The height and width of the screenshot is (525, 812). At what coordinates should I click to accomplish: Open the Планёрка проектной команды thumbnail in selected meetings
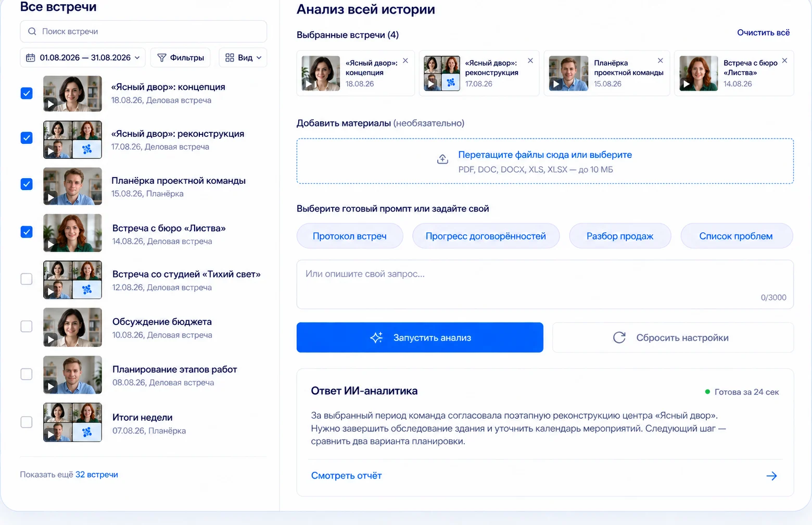tap(569, 73)
